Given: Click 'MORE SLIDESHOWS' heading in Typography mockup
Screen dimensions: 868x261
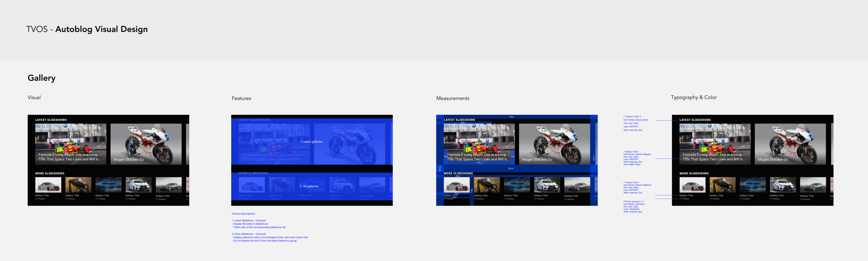Looking at the screenshot, I should click(x=694, y=173).
